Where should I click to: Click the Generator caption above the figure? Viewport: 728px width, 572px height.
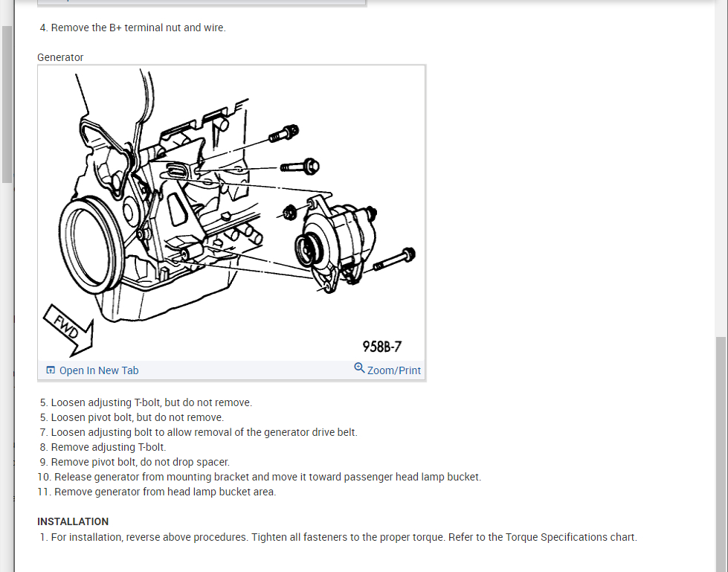point(60,57)
